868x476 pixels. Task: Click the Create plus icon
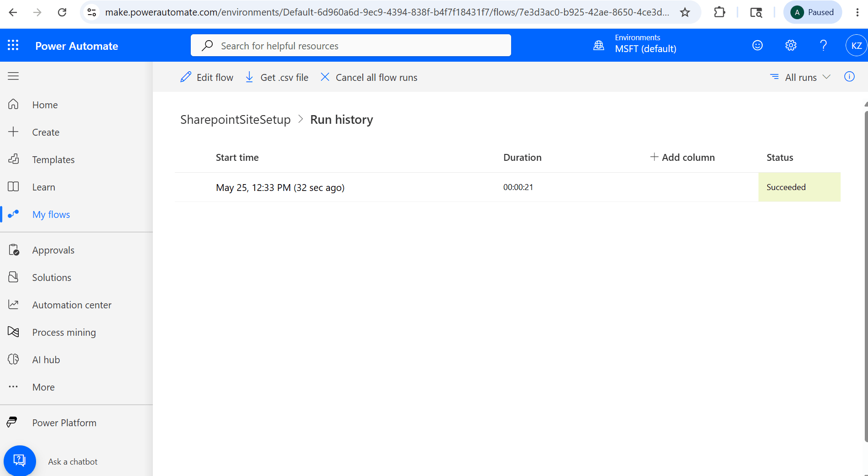14,132
